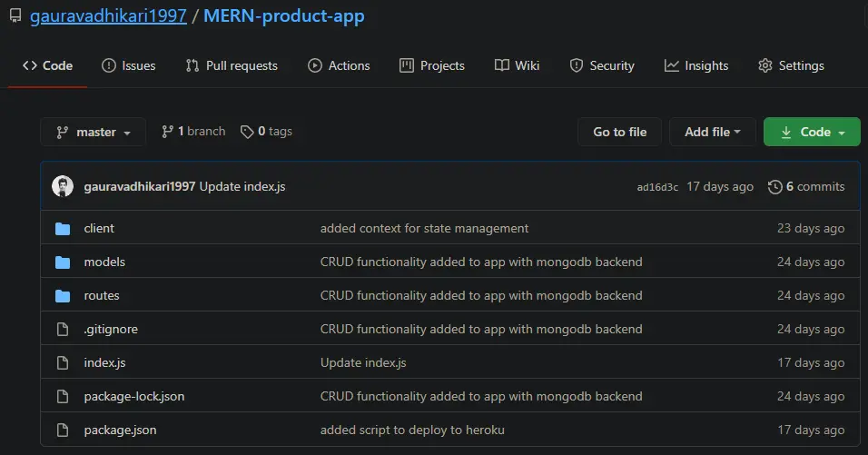This screenshot has width=868, height=455.
Task: Click the clock history icon beside 6 commits
Action: point(775,187)
